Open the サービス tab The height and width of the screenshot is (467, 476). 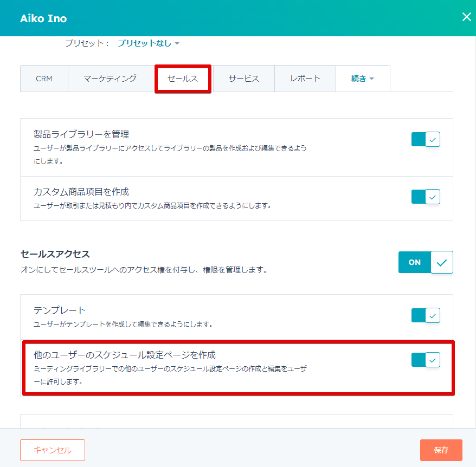pyautogui.click(x=244, y=79)
